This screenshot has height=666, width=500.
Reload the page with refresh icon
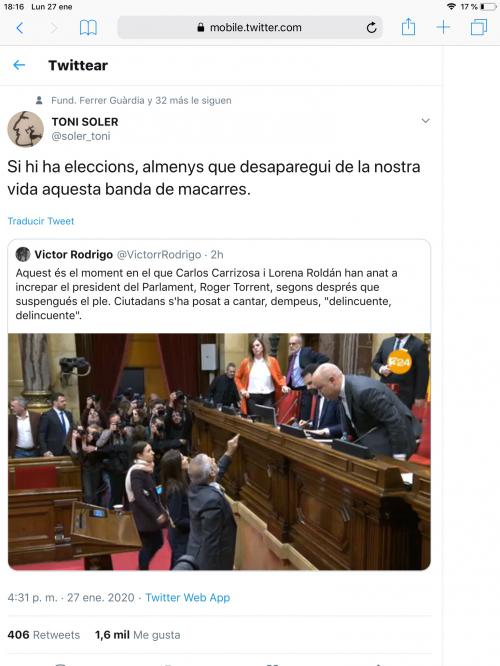[371, 28]
